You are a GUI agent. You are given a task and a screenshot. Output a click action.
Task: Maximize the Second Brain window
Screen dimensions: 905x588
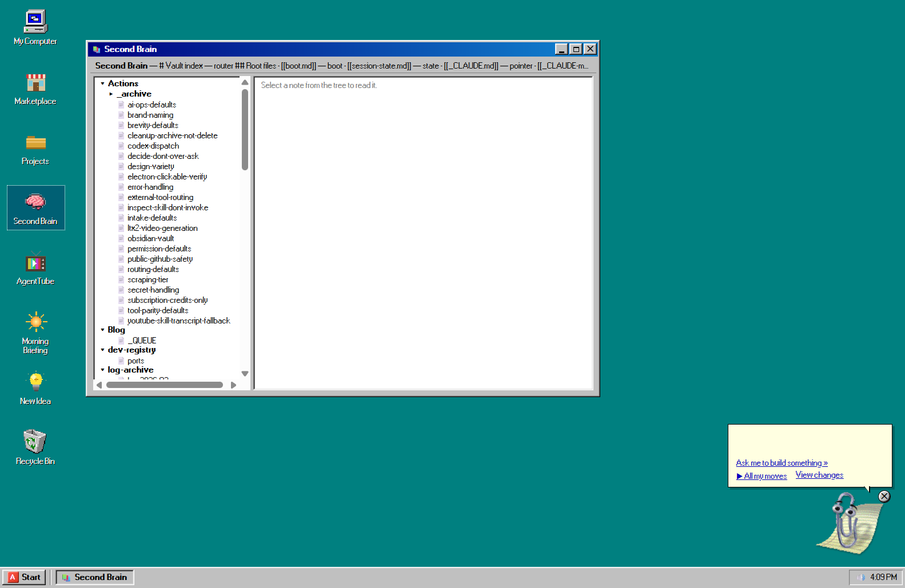coord(576,49)
